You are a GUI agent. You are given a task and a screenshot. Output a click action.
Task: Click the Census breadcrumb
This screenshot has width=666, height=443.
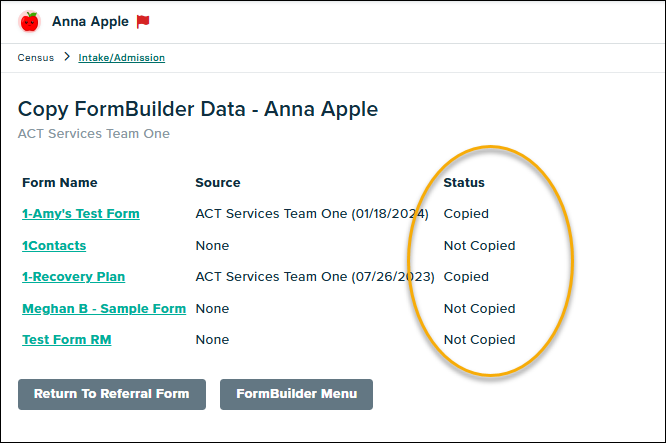pos(35,58)
